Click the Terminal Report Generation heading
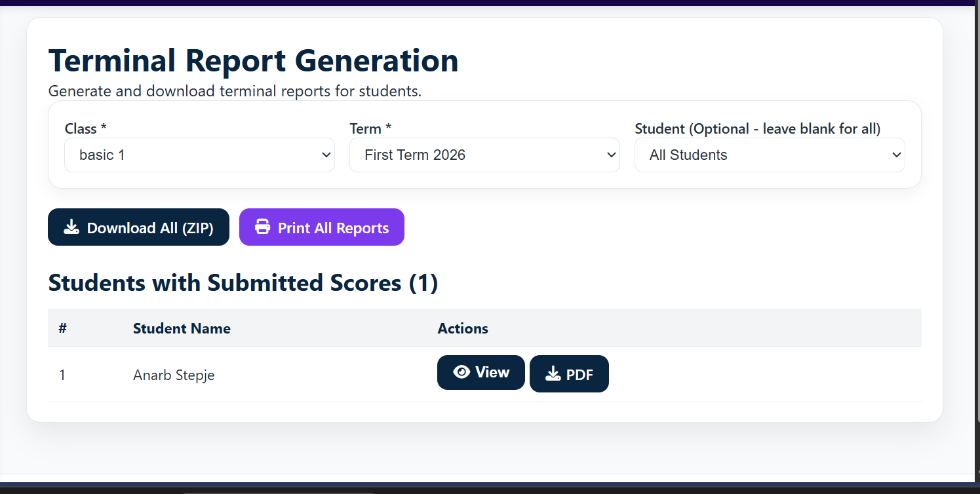Image resolution: width=980 pixels, height=494 pixels. coord(254,60)
